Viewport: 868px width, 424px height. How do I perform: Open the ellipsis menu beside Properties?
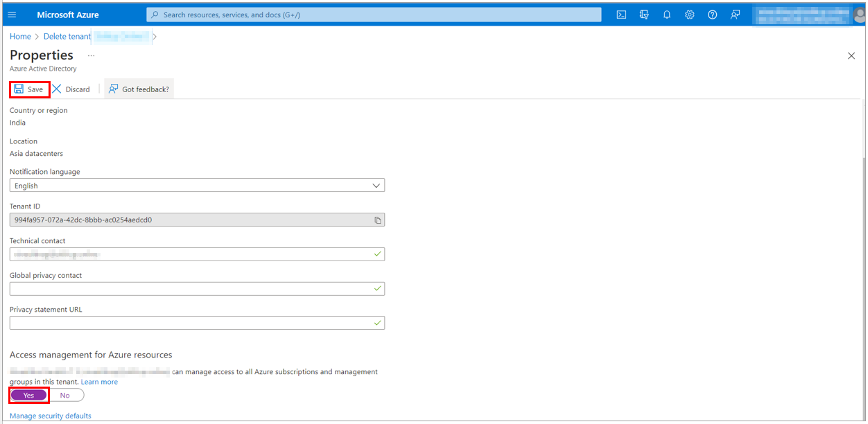(91, 55)
